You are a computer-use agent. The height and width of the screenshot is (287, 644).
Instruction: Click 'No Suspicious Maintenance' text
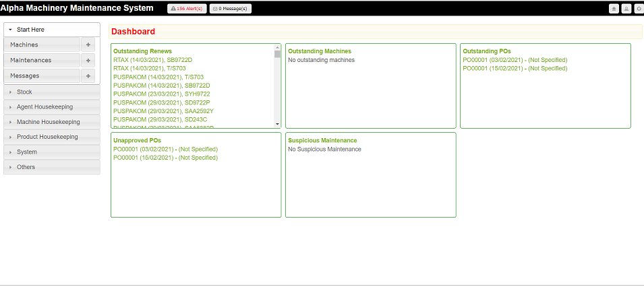(x=324, y=149)
